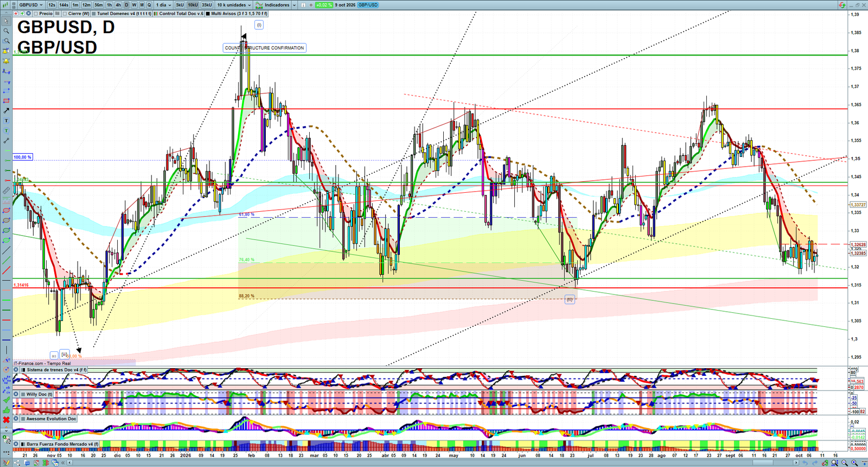Expand the Indicadores dropdown arrow

pyautogui.click(x=294, y=5)
